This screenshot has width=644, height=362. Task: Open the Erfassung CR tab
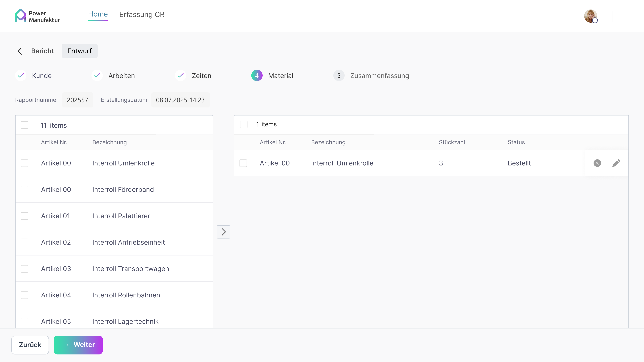coord(142,14)
